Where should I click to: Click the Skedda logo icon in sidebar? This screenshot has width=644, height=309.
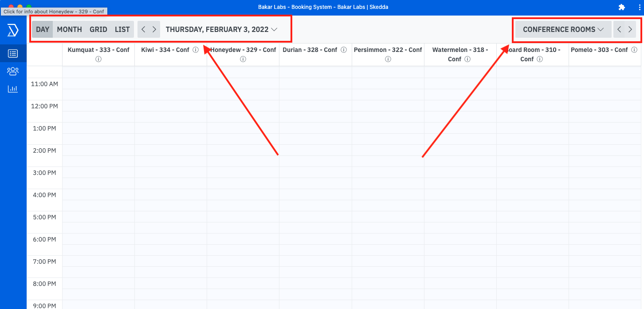point(13,30)
